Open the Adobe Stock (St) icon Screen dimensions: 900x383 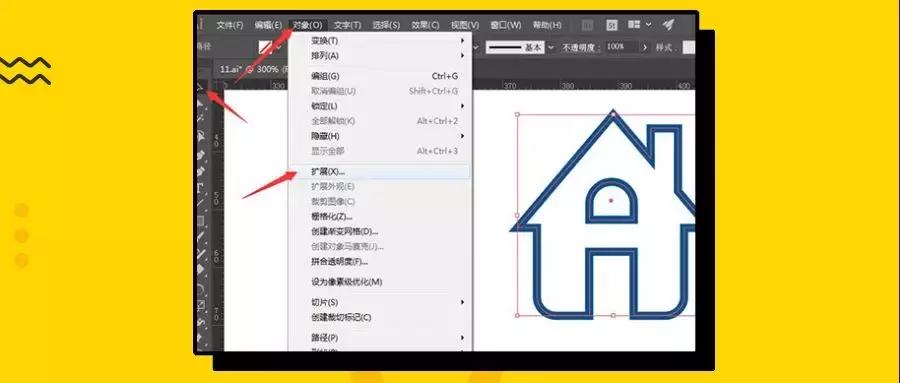(x=611, y=25)
